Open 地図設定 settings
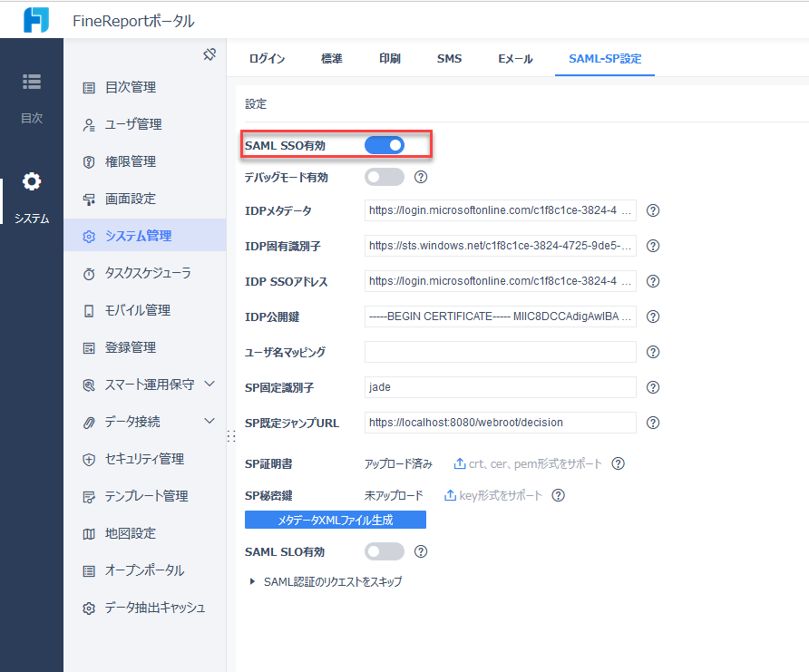The width and height of the screenshot is (809, 672). (x=127, y=533)
